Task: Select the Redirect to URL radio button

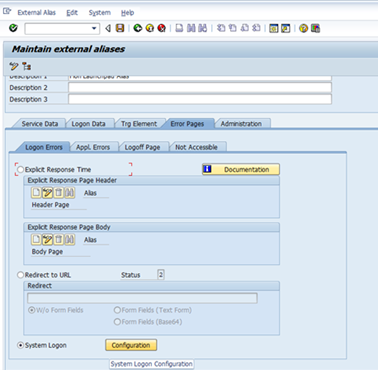Action: click(21, 275)
